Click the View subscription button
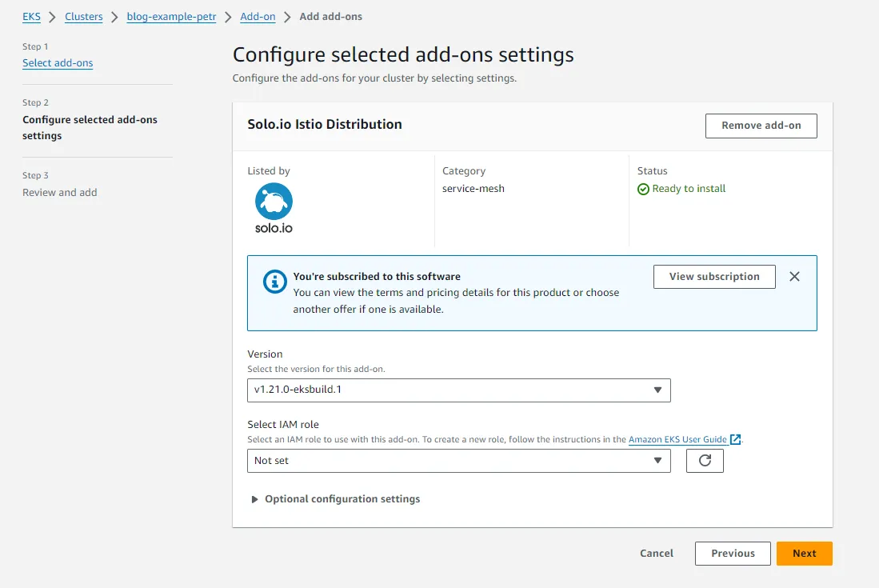The height and width of the screenshot is (588, 879). tap(714, 277)
